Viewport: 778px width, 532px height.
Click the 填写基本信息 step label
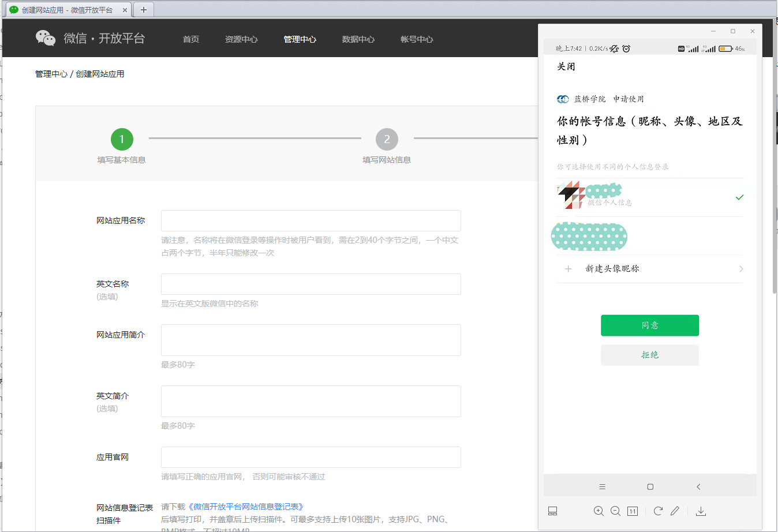(122, 160)
